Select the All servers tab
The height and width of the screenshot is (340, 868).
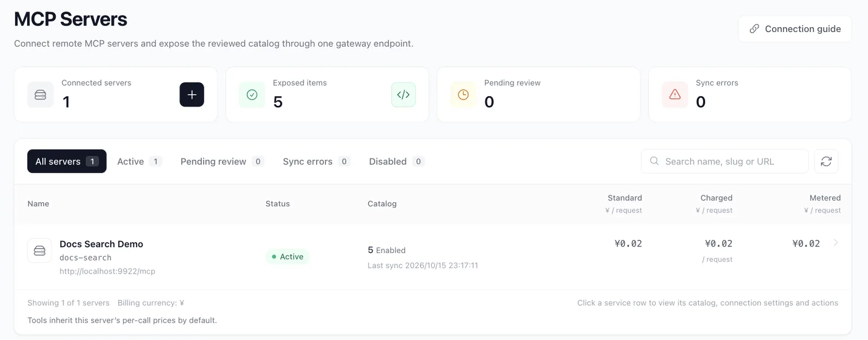(x=67, y=161)
